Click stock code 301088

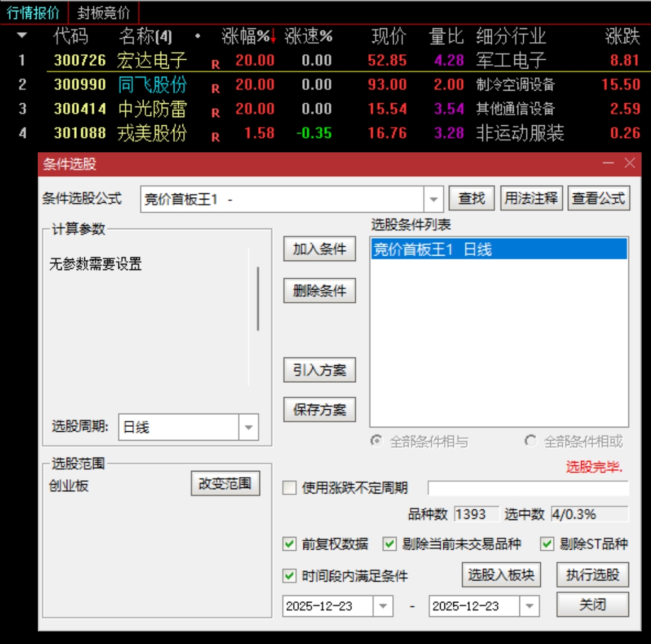pos(80,133)
